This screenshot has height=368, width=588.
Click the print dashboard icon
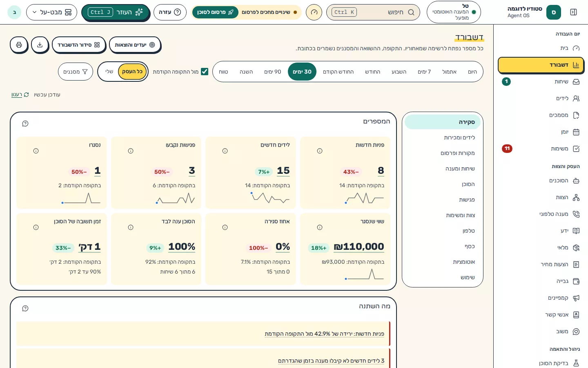coord(19,45)
